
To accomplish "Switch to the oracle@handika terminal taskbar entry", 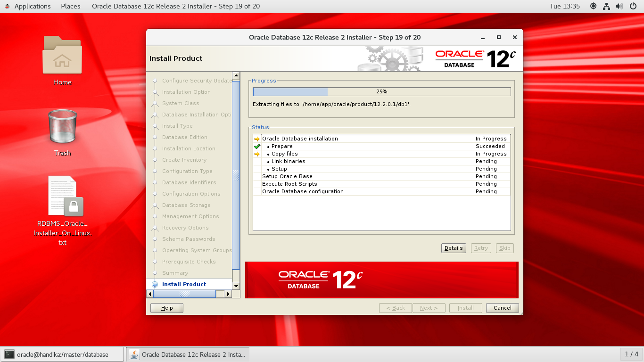I will [63, 354].
